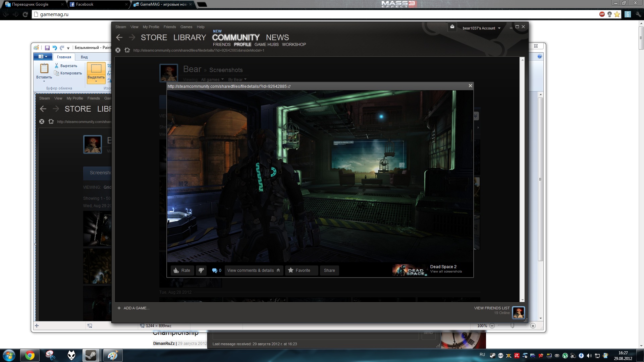Give the screenshot a thumbs down
Screen dimensions: 644x362
pyautogui.click(x=201, y=270)
